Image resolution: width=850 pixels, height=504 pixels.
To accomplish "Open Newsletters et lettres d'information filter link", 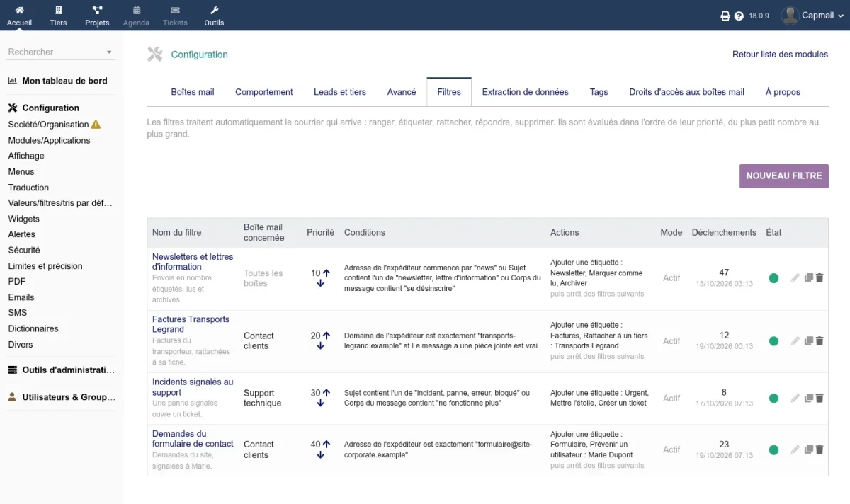I will 193,262.
